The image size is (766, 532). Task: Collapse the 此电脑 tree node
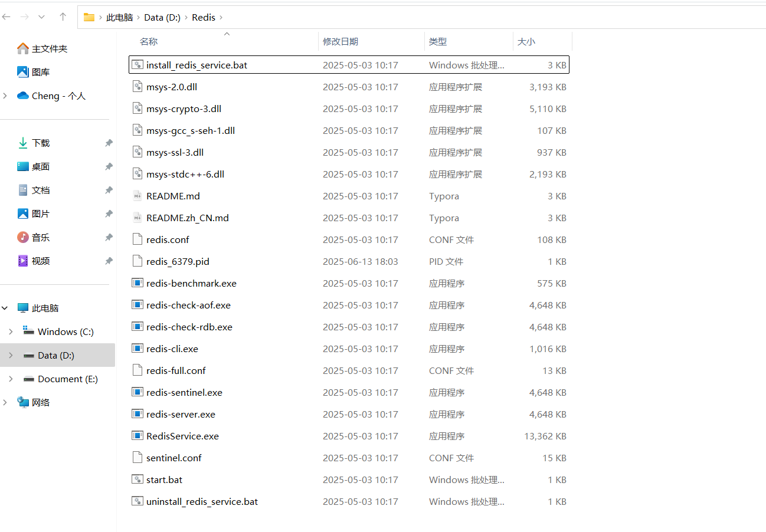[x=5, y=308]
